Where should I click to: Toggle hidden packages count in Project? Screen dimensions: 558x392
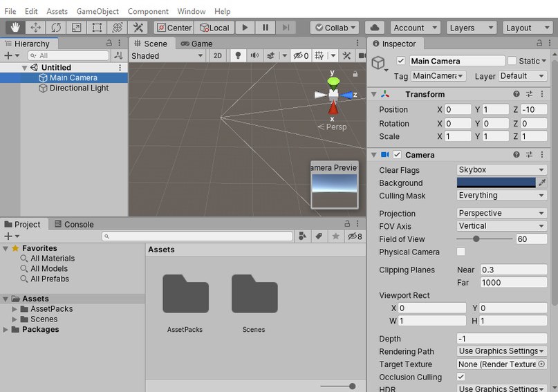tap(355, 236)
